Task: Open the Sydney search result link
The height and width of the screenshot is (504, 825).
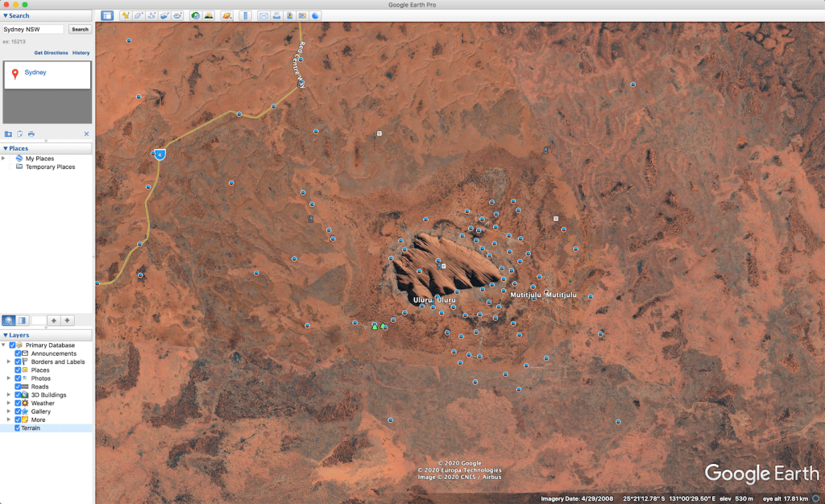Action: (x=35, y=72)
